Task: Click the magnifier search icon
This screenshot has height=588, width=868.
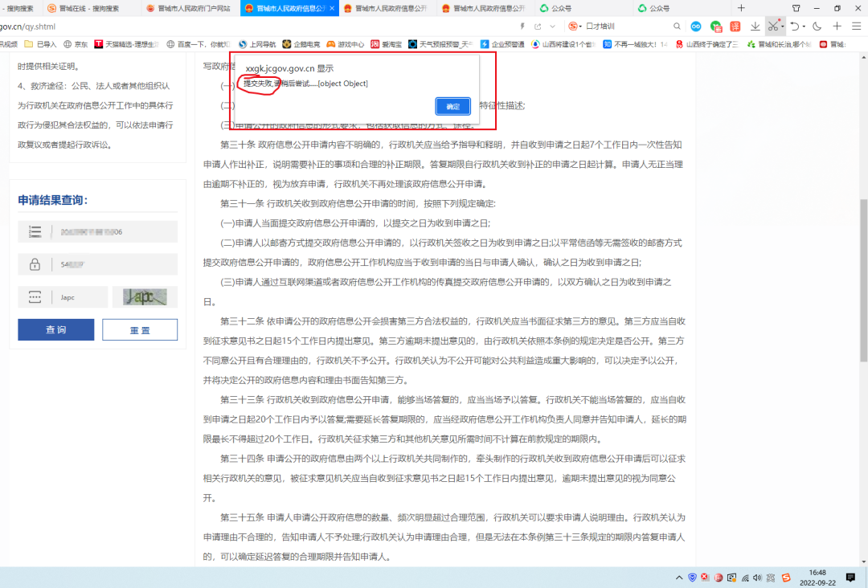Action: [x=677, y=26]
